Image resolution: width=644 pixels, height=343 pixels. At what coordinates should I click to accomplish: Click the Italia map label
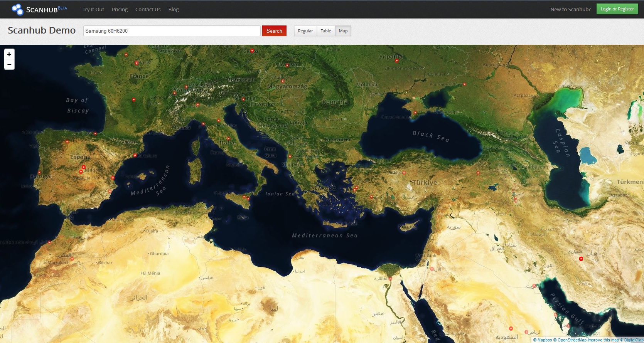coord(227,143)
